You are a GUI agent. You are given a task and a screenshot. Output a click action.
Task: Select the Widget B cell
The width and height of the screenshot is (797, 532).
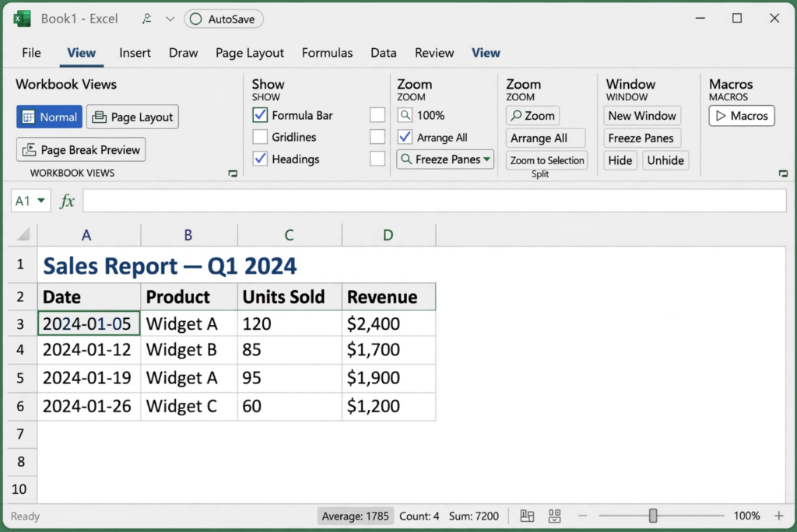[189, 350]
